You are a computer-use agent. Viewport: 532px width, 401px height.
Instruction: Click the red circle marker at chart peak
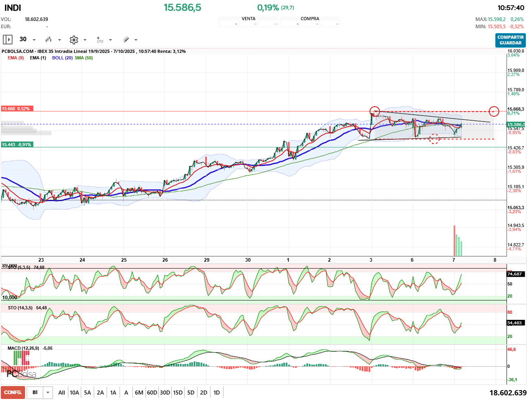(374, 111)
